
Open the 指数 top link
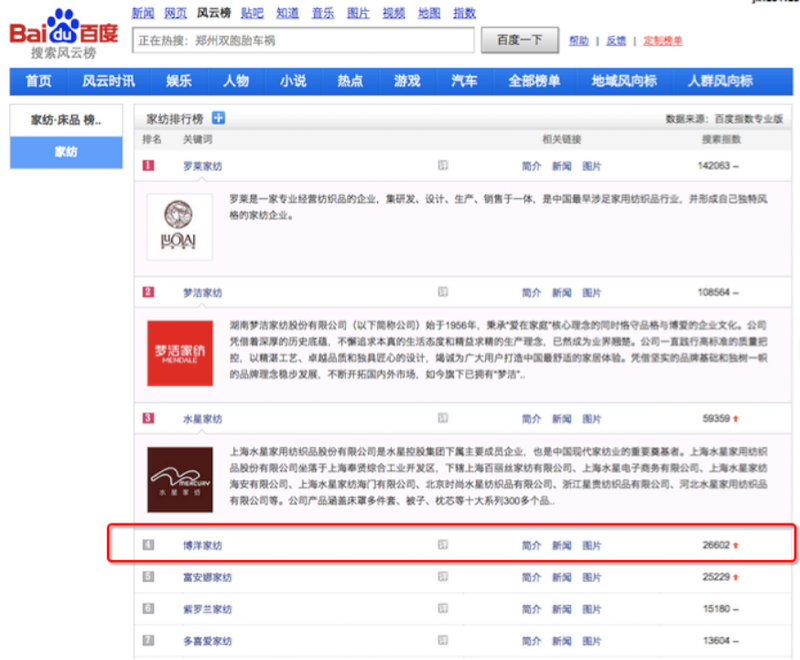click(464, 13)
